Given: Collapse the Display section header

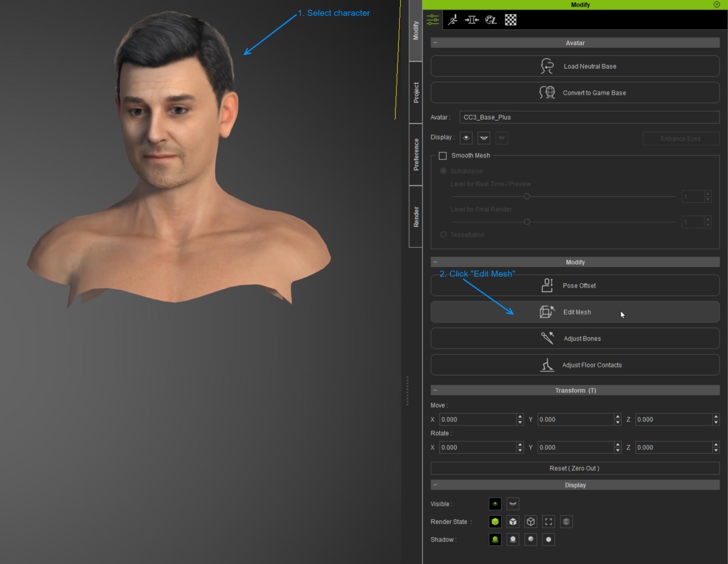Looking at the screenshot, I should coord(435,485).
